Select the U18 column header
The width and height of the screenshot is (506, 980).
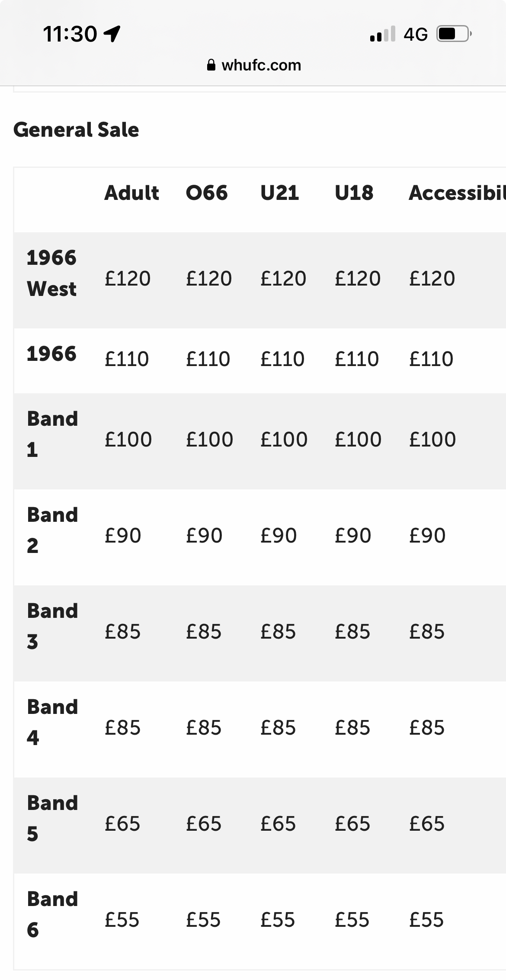click(354, 193)
